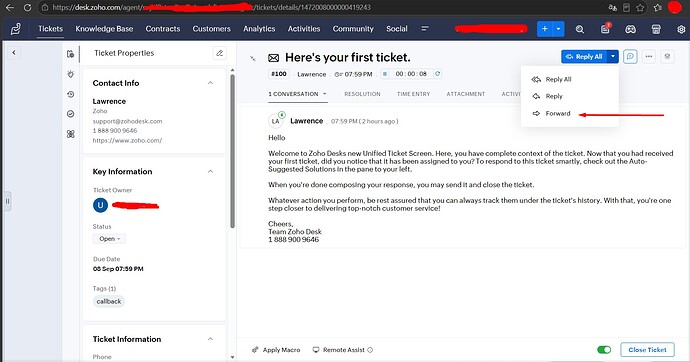Click the envelope channel icon near the title
The height and width of the screenshot is (362, 690).
pos(274,58)
